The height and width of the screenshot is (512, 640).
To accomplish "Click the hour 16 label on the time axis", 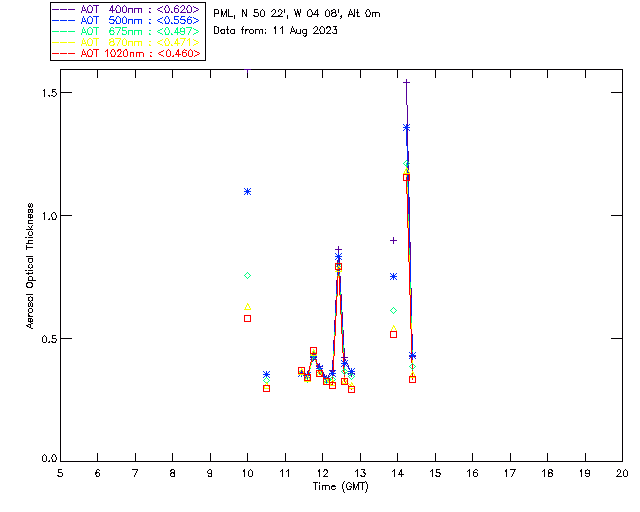I will point(473,473).
